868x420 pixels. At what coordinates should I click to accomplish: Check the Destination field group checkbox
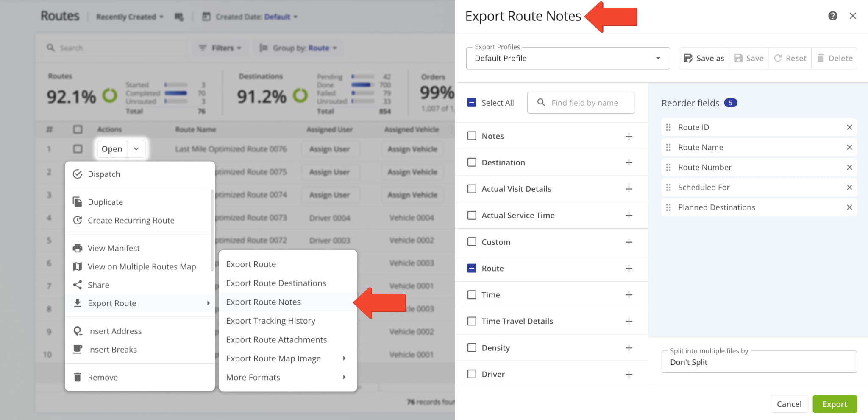pos(472,162)
